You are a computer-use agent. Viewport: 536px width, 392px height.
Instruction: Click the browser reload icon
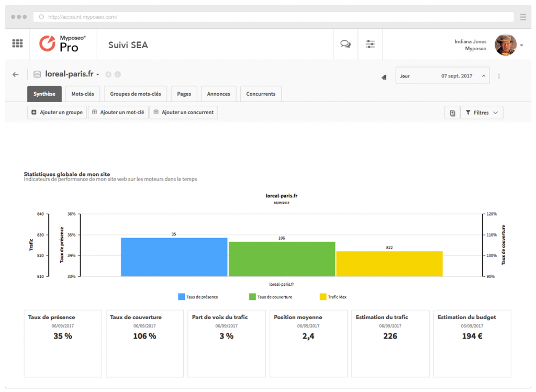[x=41, y=17]
